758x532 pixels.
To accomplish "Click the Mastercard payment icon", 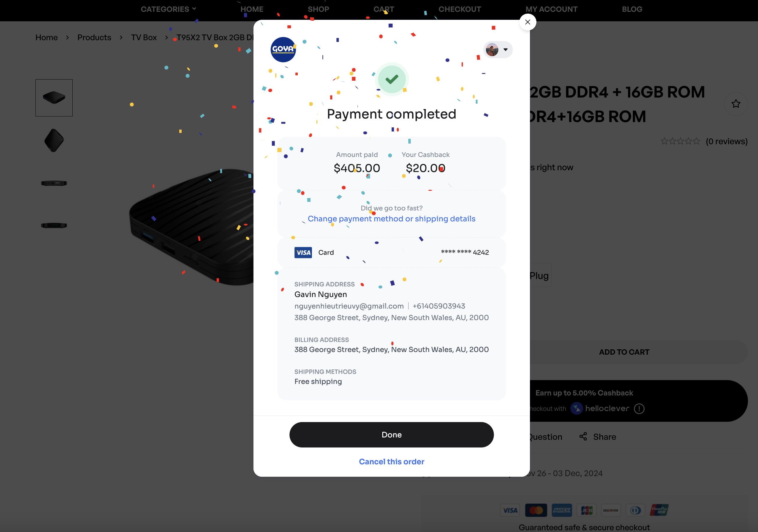I will 536,510.
